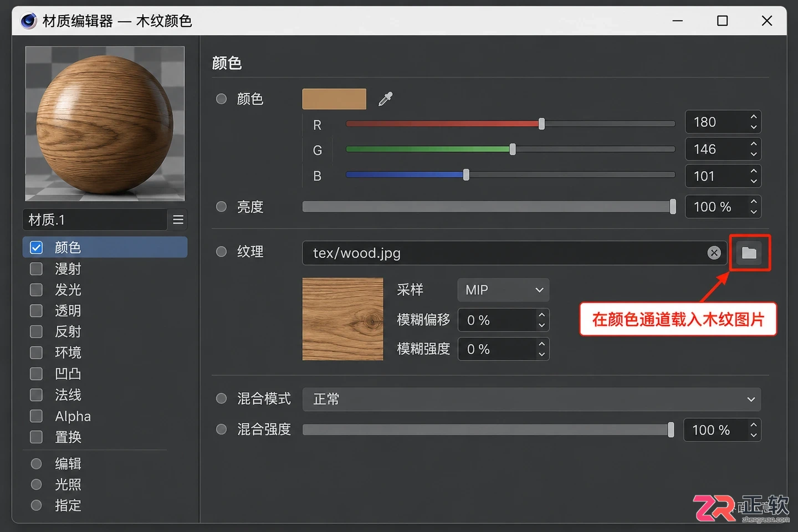
Task: Select the 编辑 item in sidebar
Action: coord(68,463)
